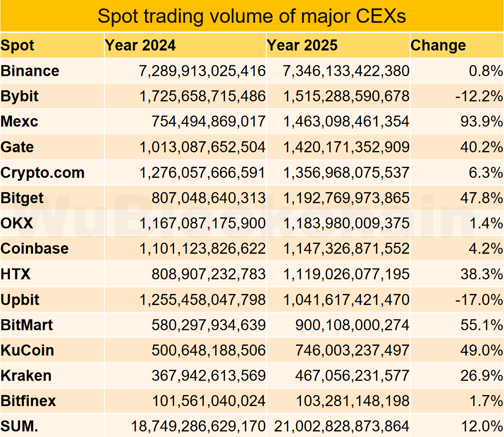Screen dimensions: 504x437
Task: Select the 'Change' column header
Action: 438,45
